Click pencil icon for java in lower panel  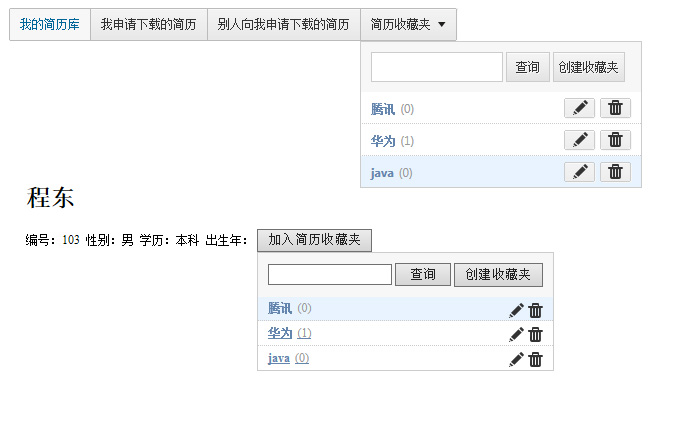point(516,359)
